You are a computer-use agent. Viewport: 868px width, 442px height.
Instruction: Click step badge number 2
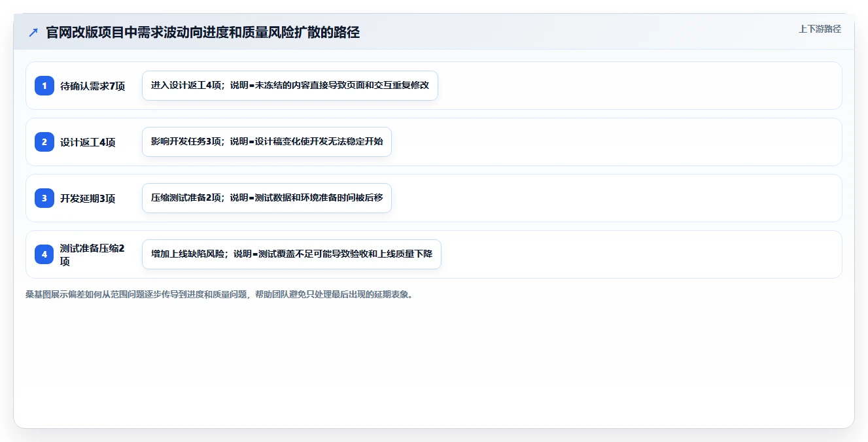(44, 142)
